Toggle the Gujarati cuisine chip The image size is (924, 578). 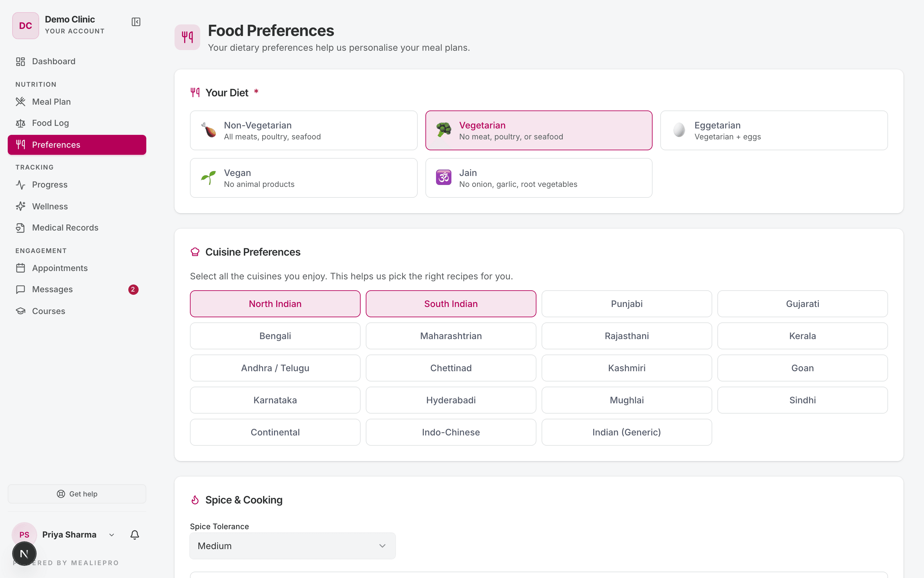pos(803,304)
